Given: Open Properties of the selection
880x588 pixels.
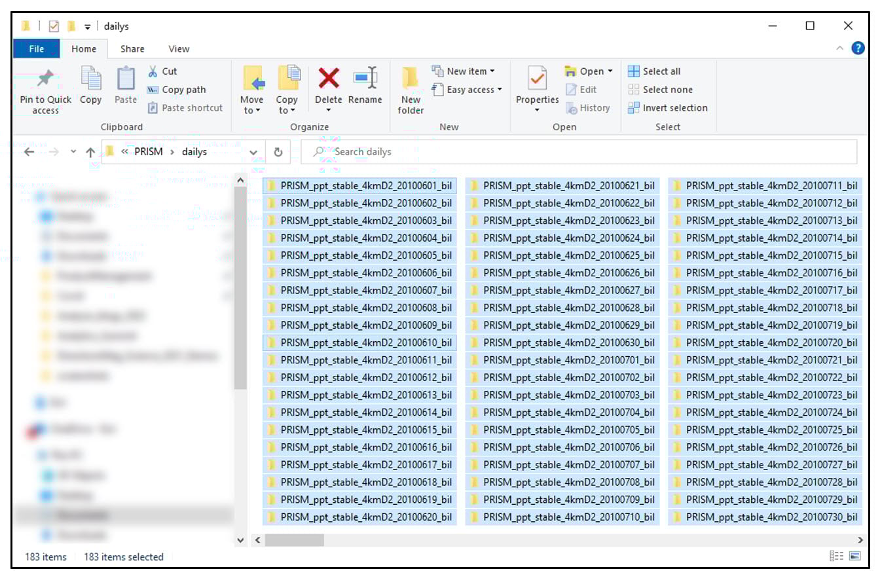Looking at the screenshot, I should click(x=537, y=85).
